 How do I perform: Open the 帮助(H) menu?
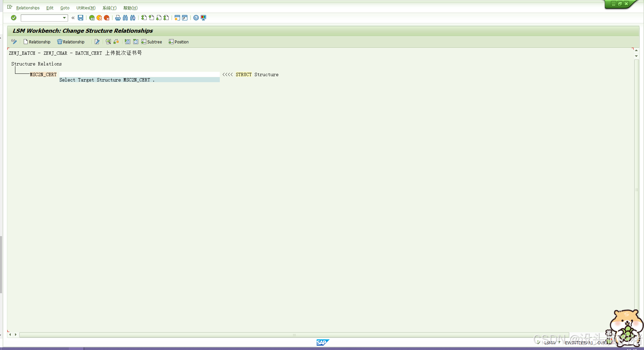[130, 8]
